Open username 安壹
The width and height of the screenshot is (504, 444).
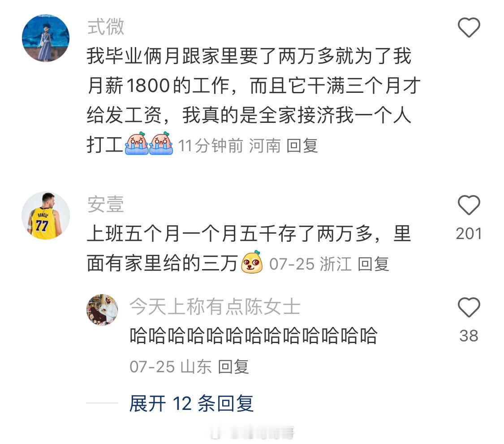point(106,204)
